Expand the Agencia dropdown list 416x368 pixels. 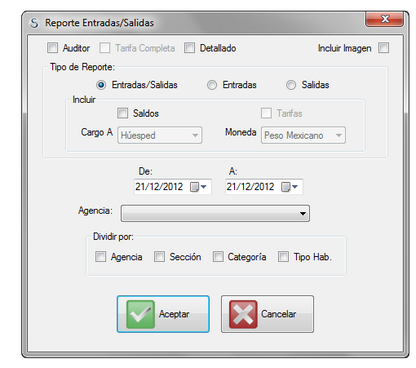tap(215, 213)
